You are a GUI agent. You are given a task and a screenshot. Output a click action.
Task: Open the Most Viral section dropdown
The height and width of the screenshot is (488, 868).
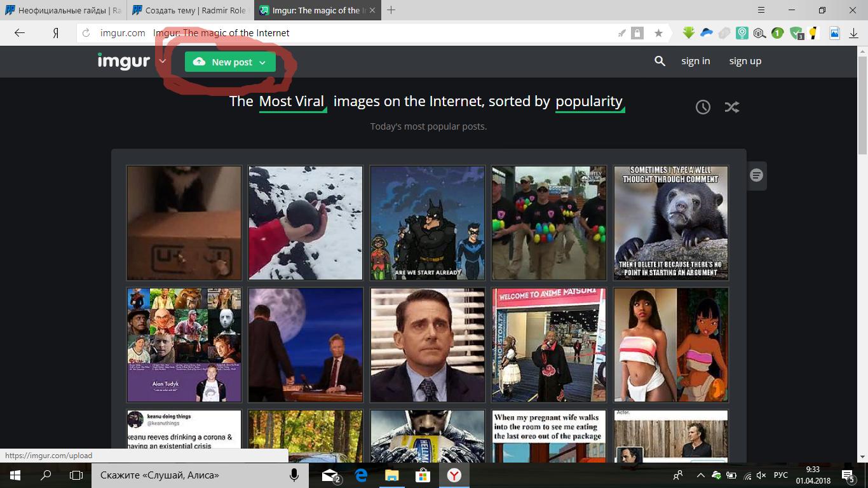pos(292,102)
